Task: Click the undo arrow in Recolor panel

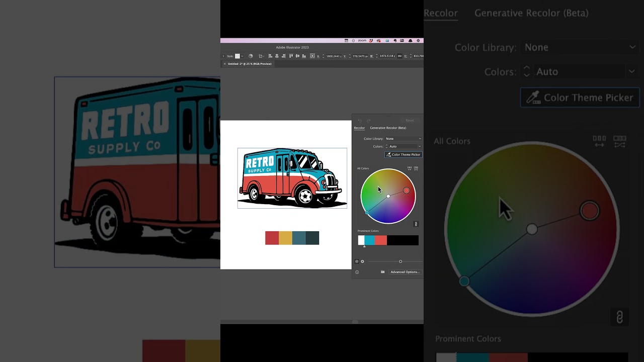Action: [360, 121]
